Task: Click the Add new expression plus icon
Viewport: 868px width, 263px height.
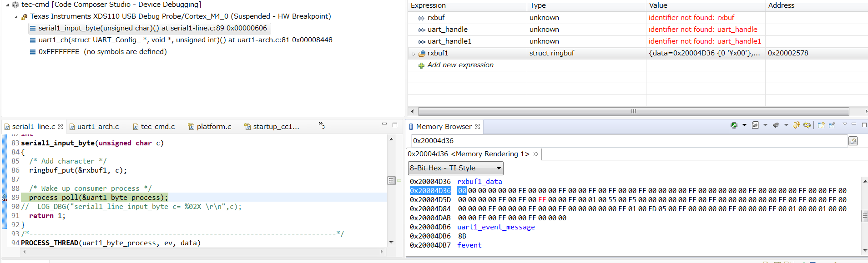Action: (421, 65)
